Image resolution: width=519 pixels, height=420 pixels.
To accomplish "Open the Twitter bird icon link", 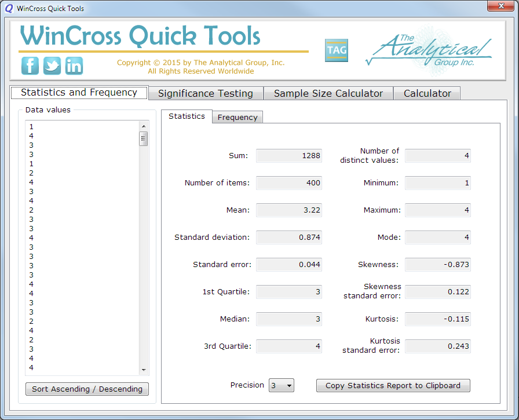I will click(52, 65).
